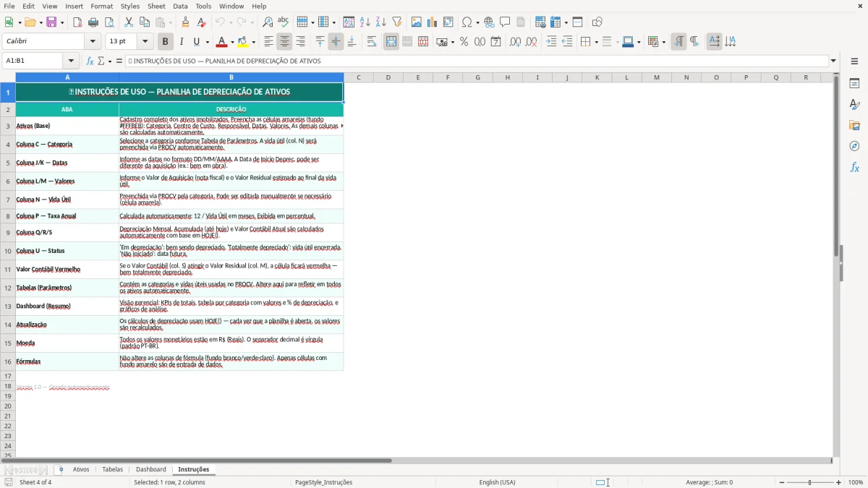
Task: Toggle merge cells on selection
Action: pos(390,41)
